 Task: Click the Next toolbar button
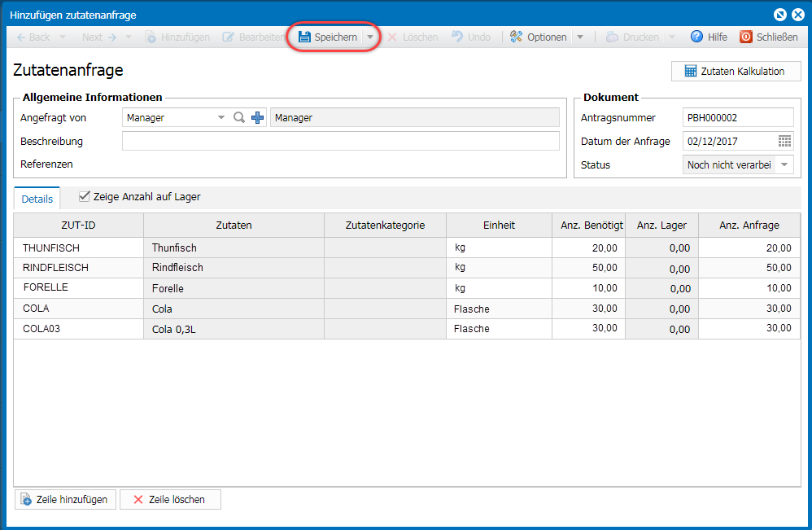[x=99, y=37]
